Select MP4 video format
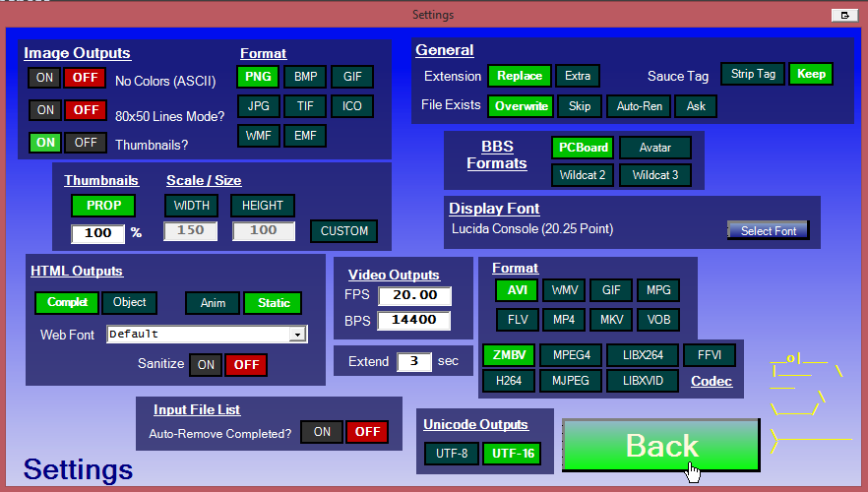Viewport: 868px width, 492px height. pos(564,320)
